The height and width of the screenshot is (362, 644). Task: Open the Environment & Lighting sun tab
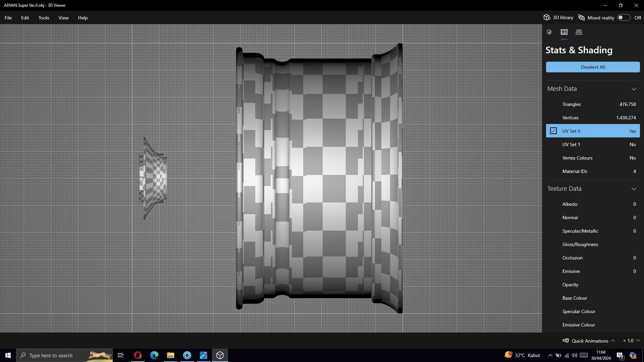pyautogui.click(x=549, y=32)
